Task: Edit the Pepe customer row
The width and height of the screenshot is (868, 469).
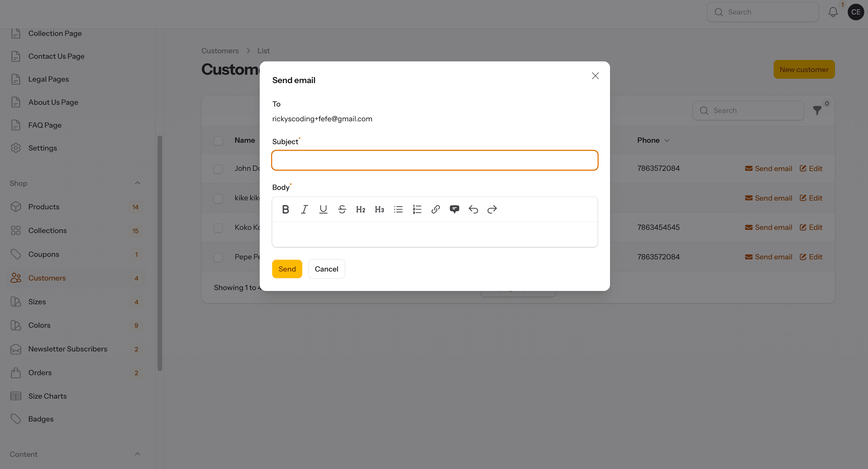Action: pyautogui.click(x=811, y=257)
